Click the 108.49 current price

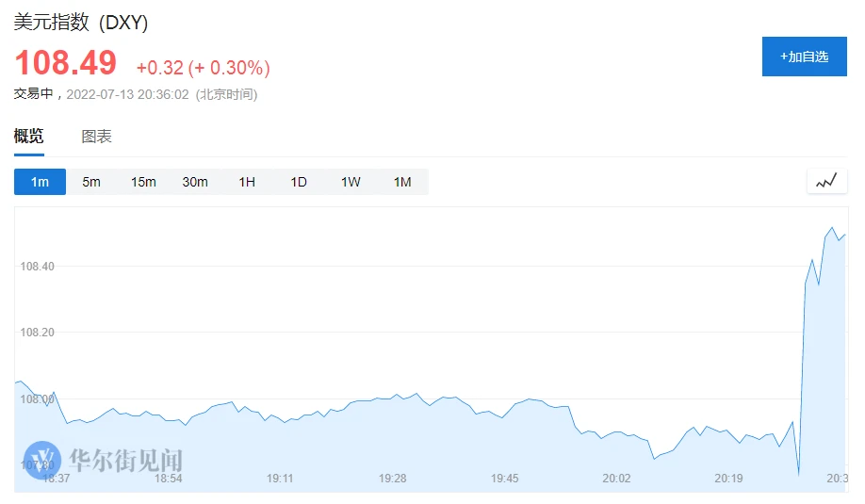point(65,63)
